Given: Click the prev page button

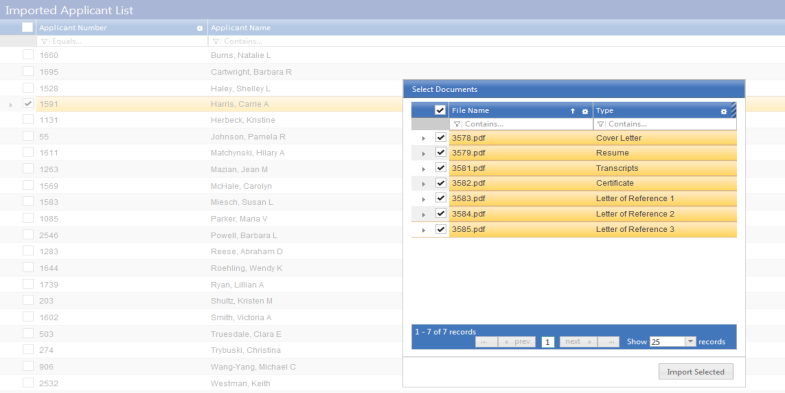Looking at the screenshot, I should point(517,342).
